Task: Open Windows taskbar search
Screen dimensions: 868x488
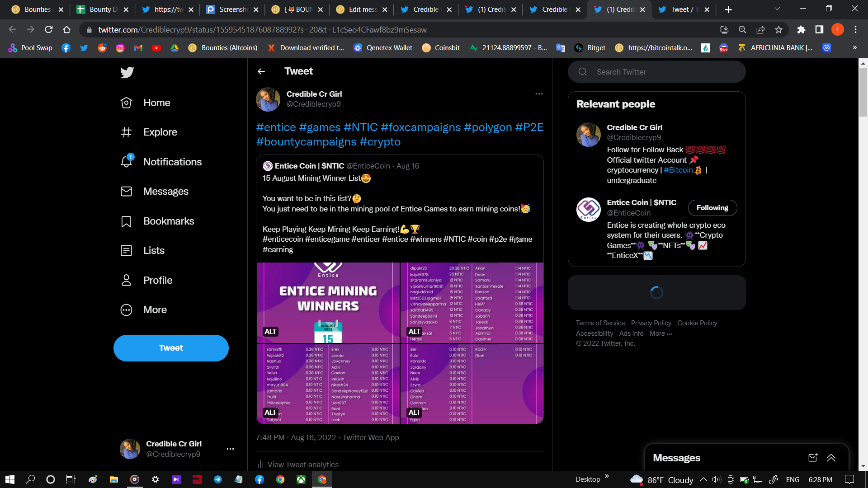Action: coord(30,479)
